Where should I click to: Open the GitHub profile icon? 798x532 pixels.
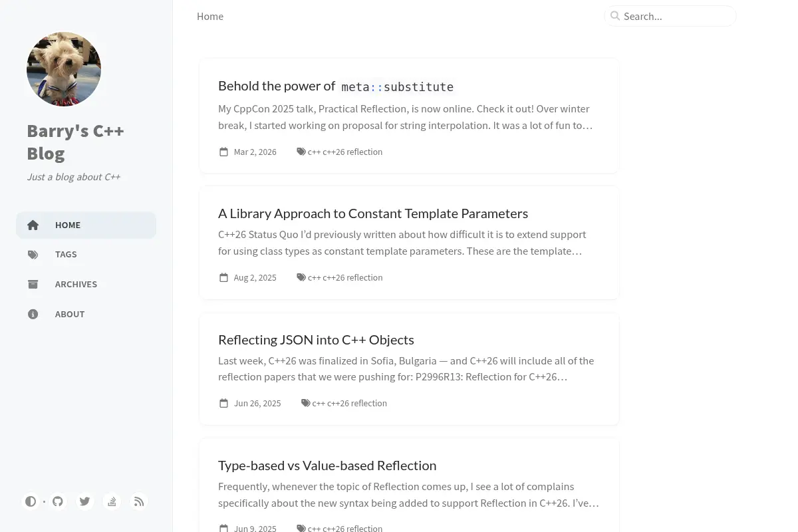[x=58, y=501]
